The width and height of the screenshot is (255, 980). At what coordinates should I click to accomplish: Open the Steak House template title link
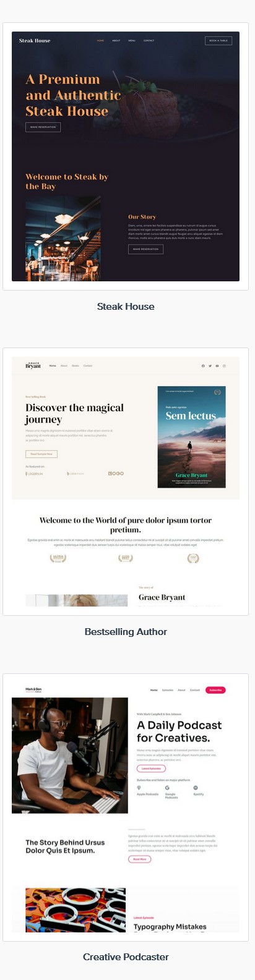point(126,307)
